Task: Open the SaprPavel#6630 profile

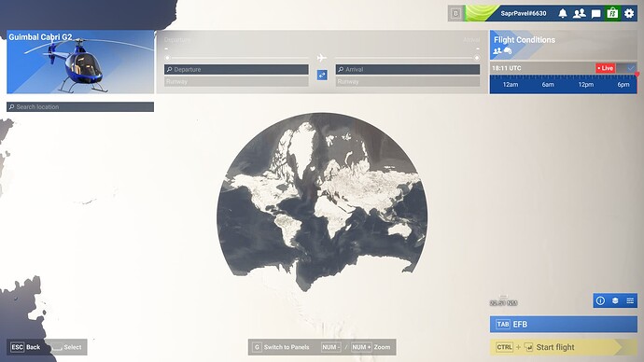Action: (524, 14)
